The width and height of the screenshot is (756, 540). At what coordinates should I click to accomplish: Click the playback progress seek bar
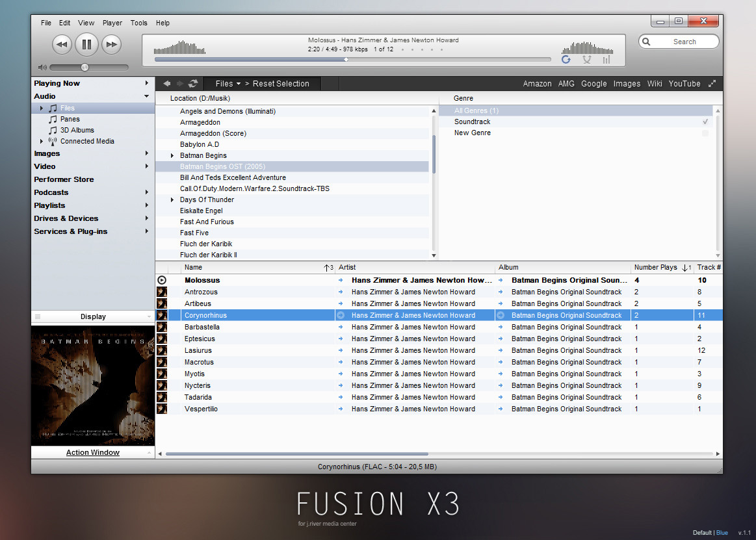352,60
